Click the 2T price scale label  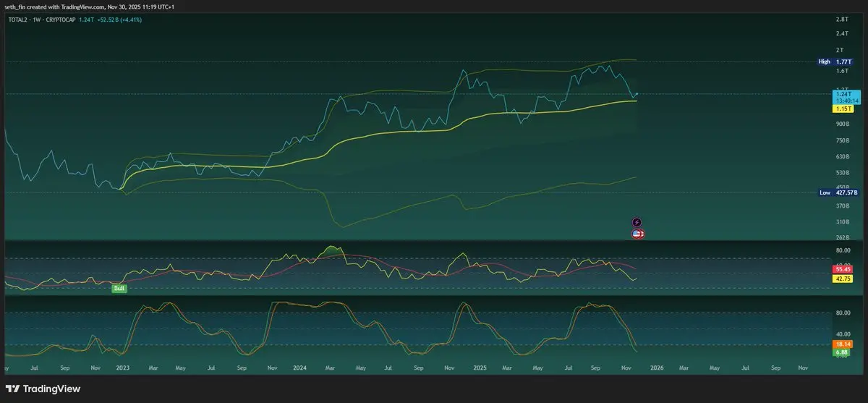click(x=839, y=50)
